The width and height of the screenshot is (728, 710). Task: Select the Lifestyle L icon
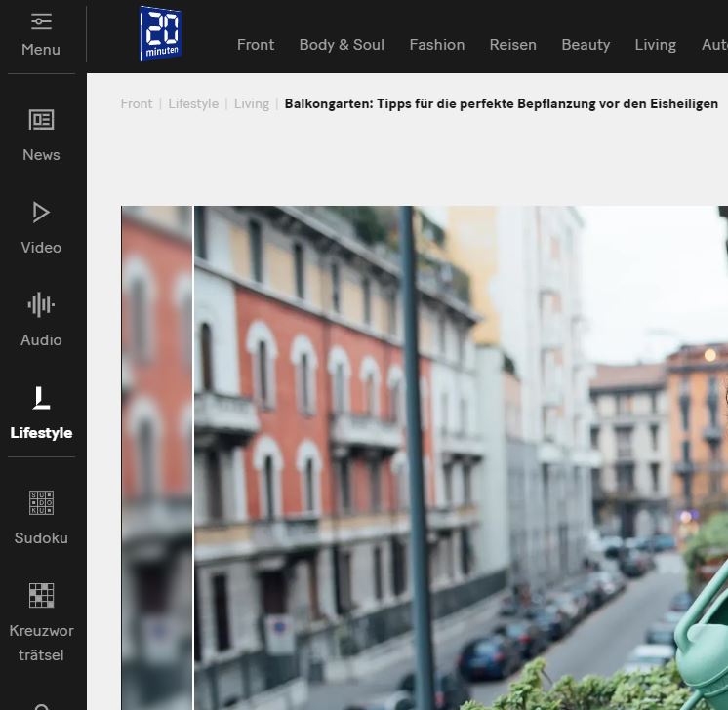(x=41, y=398)
